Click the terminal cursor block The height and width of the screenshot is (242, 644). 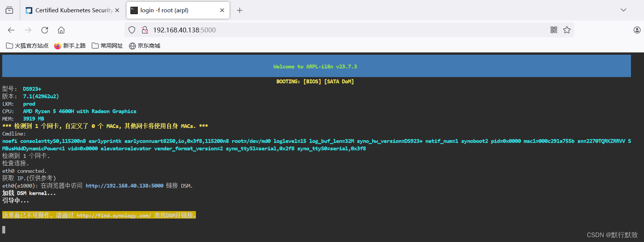4,230
